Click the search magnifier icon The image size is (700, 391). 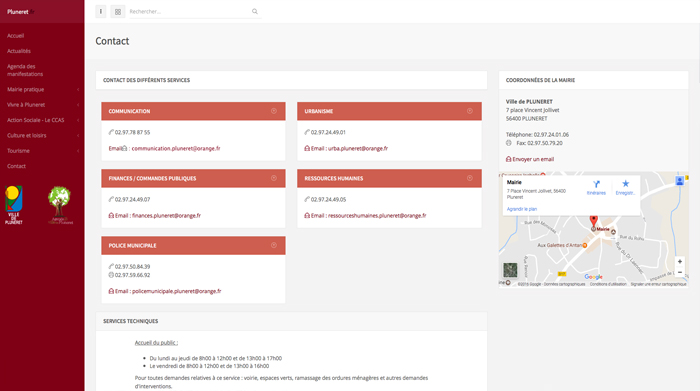[x=255, y=12]
